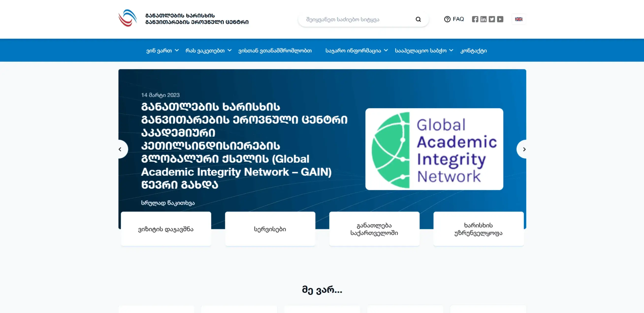Open the 'ვიზიტის დაჯავშნა' card
This screenshot has width=644, height=313.
pyautogui.click(x=166, y=229)
